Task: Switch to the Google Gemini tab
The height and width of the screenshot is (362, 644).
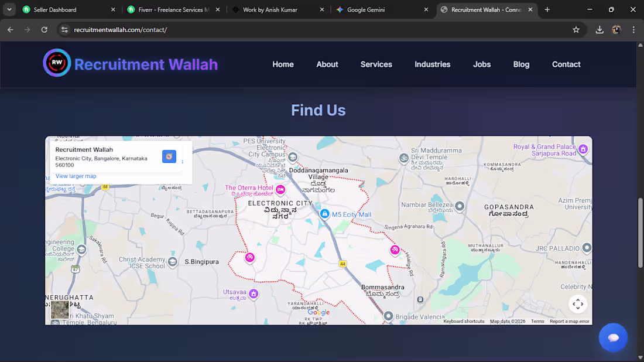Action: coord(382,9)
